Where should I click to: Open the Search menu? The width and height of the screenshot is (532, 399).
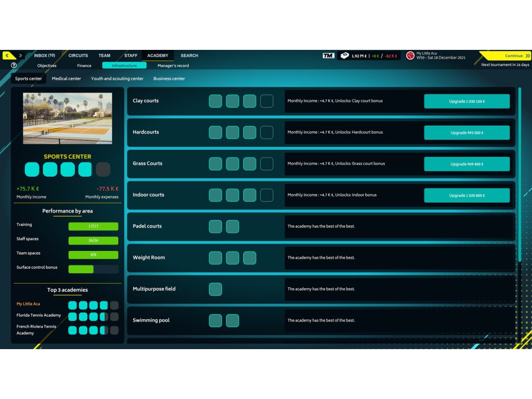189,55
